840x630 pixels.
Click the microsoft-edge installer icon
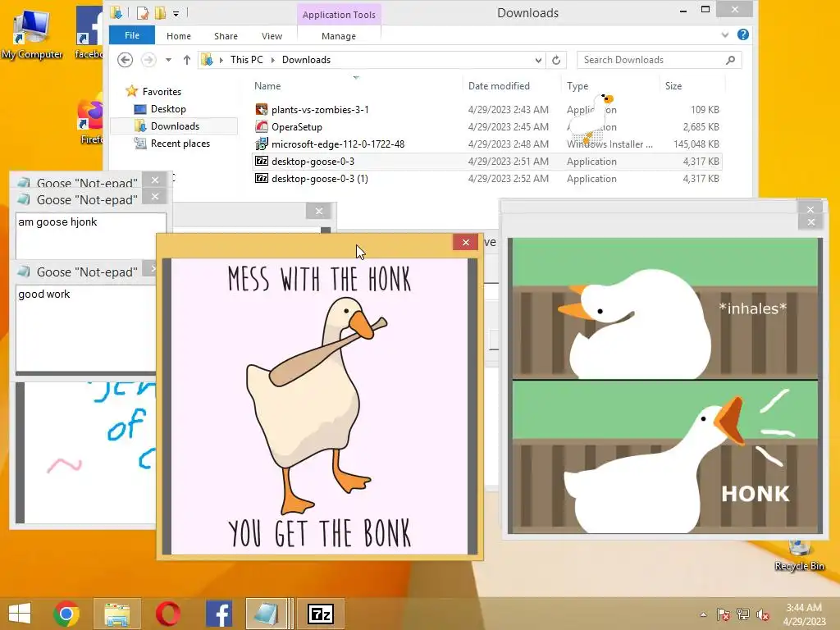262,144
